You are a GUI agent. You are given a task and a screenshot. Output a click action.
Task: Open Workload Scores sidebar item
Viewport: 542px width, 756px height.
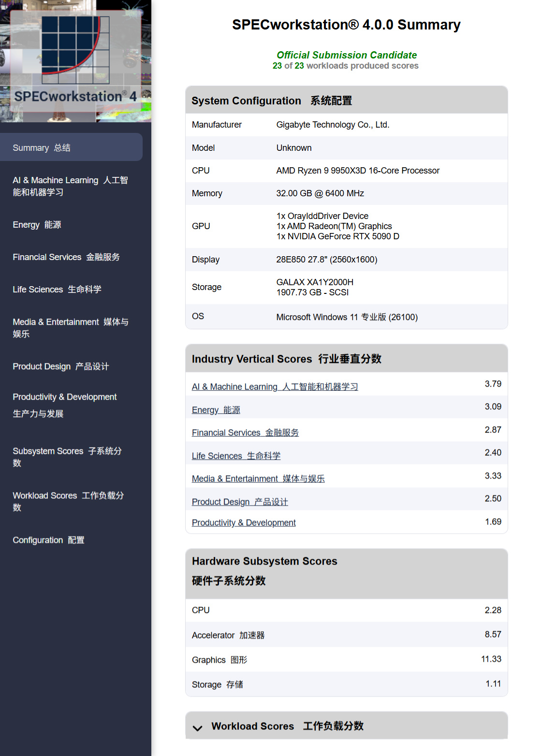(x=71, y=501)
